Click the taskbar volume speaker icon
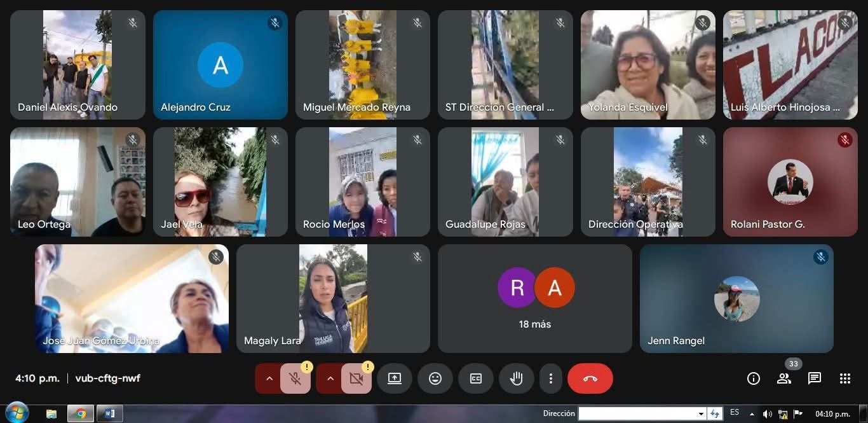868x423 pixels. point(767,414)
